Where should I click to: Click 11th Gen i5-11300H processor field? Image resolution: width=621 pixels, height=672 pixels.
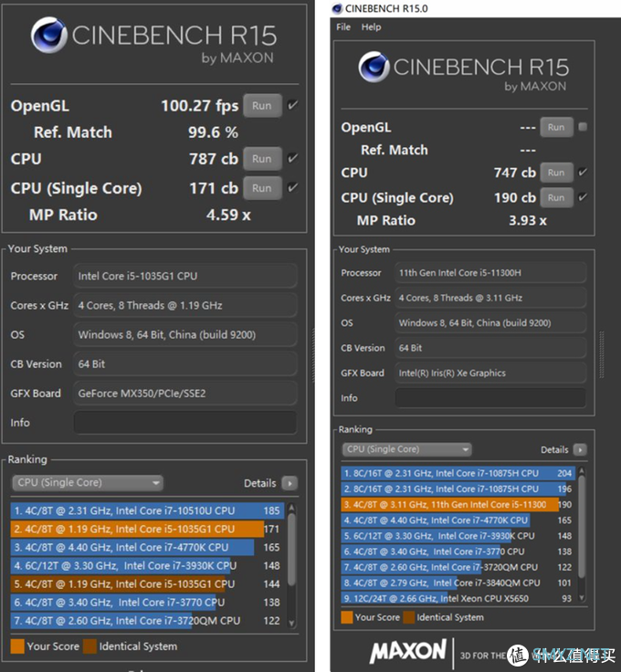(x=490, y=273)
